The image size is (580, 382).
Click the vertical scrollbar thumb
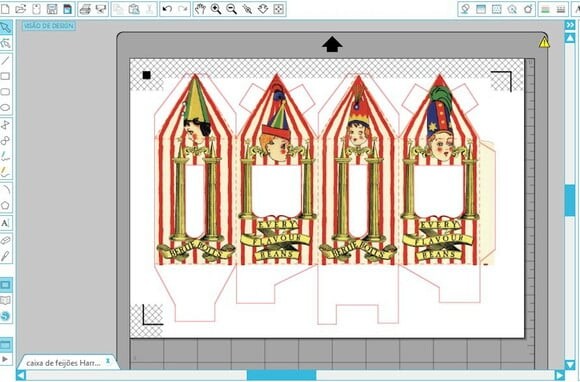point(570,200)
